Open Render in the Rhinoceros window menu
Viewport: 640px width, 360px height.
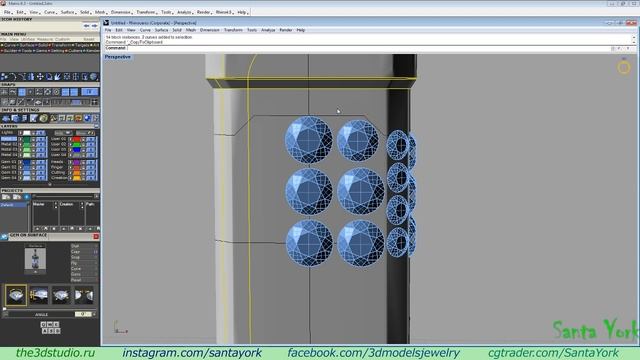[x=286, y=30]
